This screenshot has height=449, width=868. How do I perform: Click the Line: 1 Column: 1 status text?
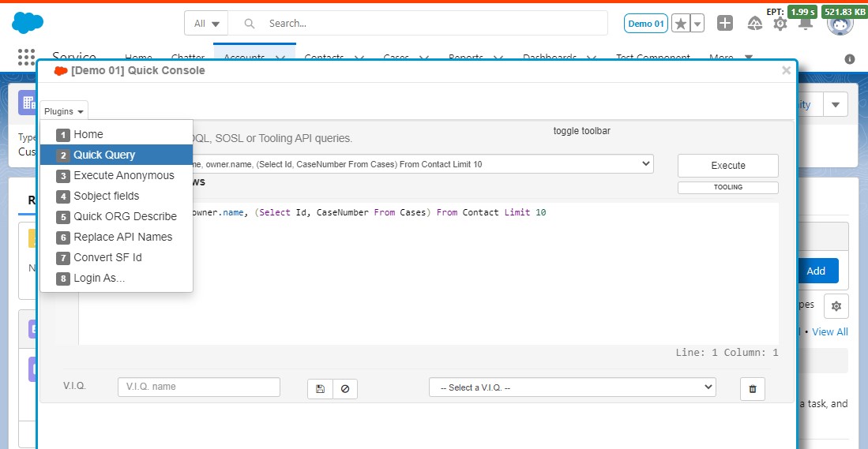(x=727, y=352)
